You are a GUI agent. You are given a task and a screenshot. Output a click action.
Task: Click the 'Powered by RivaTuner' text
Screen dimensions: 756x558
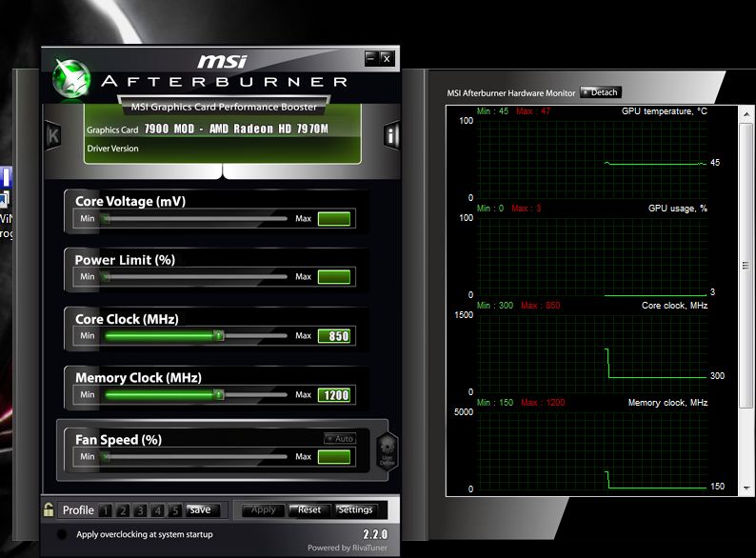[x=348, y=548]
